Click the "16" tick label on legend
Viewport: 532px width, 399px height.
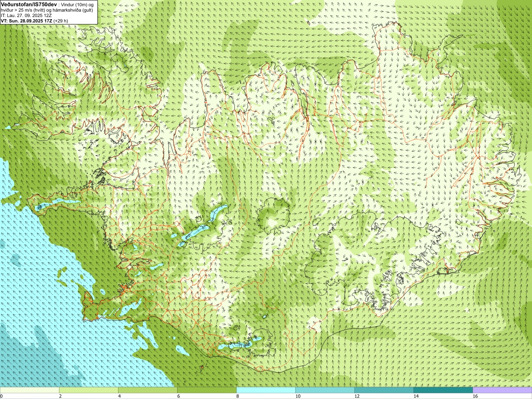pyautogui.click(x=475, y=396)
